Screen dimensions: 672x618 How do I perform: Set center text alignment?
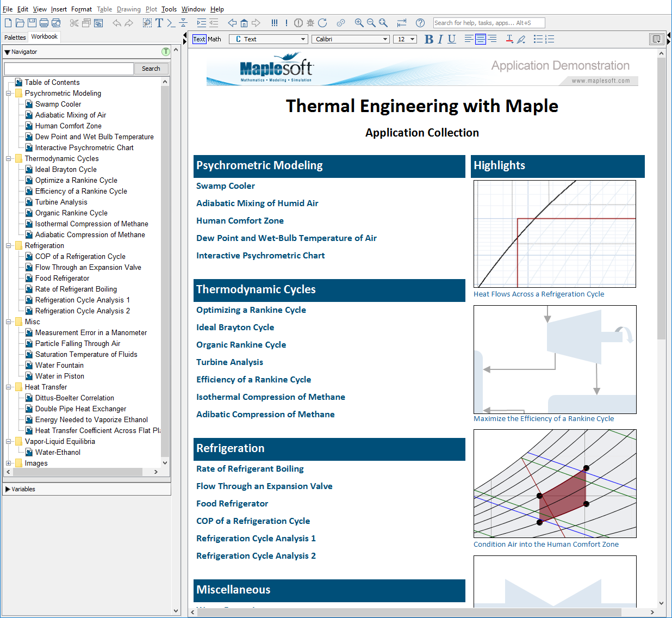pos(481,39)
